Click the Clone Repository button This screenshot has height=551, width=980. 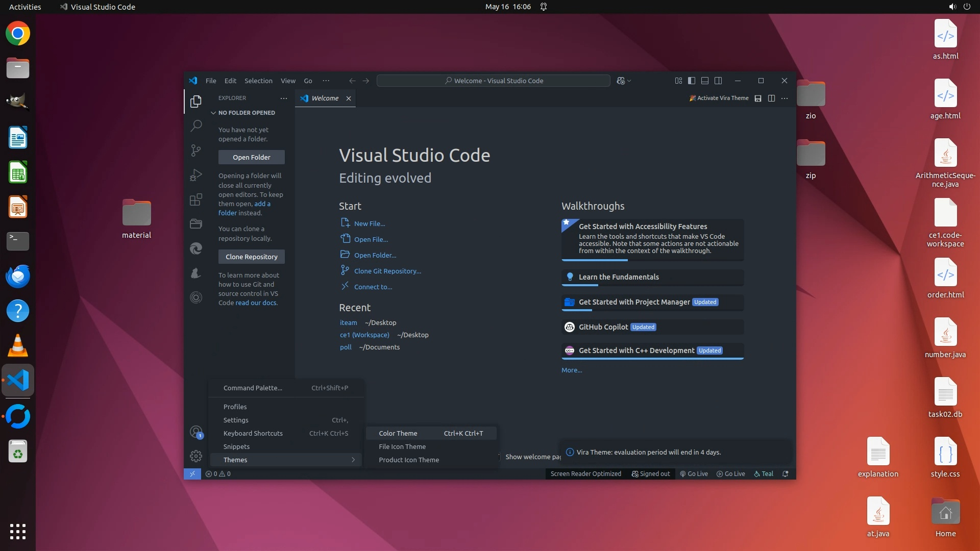pyautogui.click(x=251, y=257)
